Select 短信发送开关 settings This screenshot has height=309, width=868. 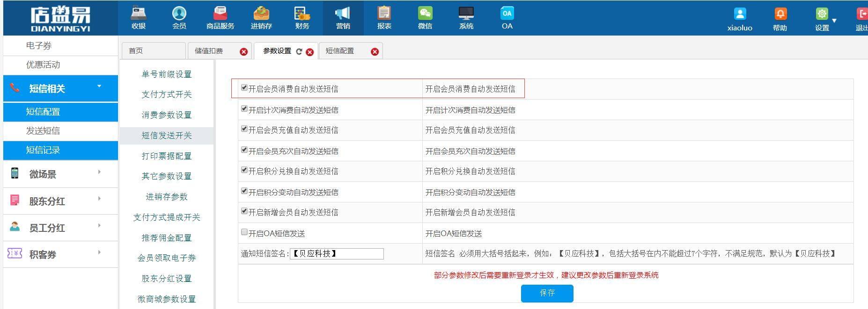tap(167, 136)
